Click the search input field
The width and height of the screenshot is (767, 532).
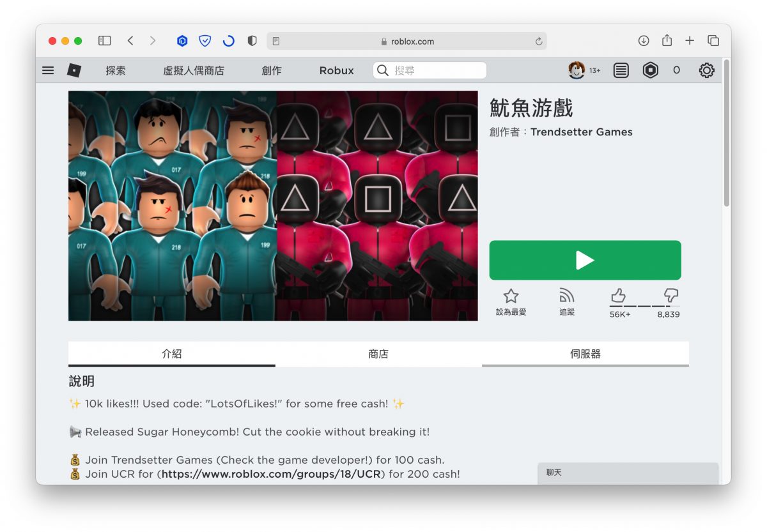[430, 70]
